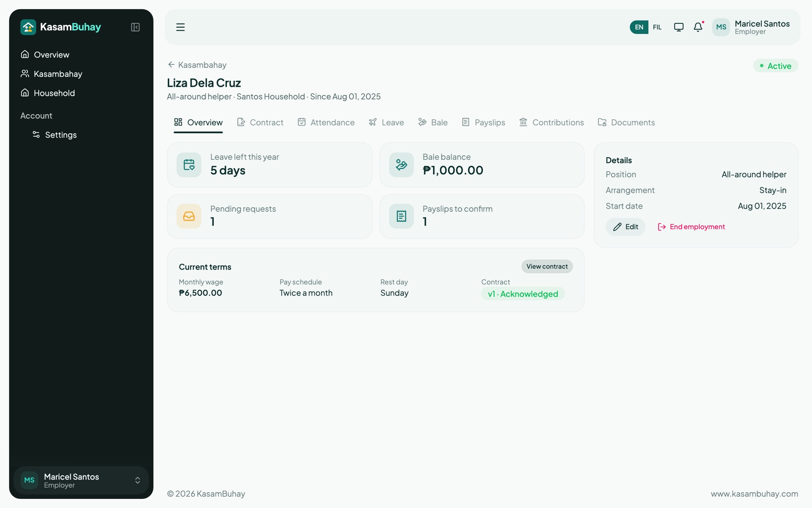Open the Bale tab
The image size is (812, 508).
(x=433, y=122)
